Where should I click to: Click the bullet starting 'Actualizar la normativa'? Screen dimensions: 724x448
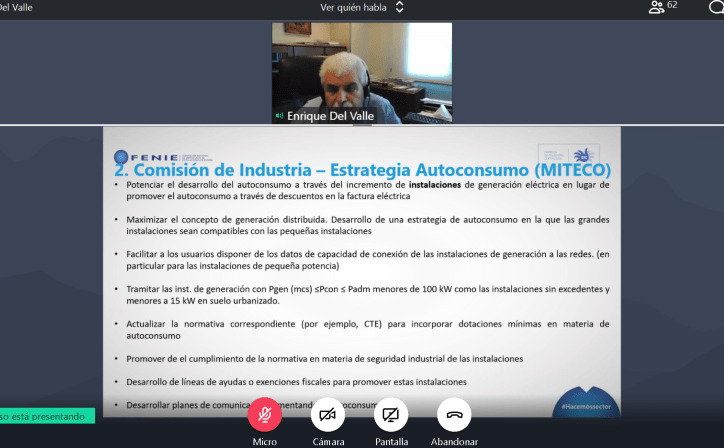click(x=368, y=330)
